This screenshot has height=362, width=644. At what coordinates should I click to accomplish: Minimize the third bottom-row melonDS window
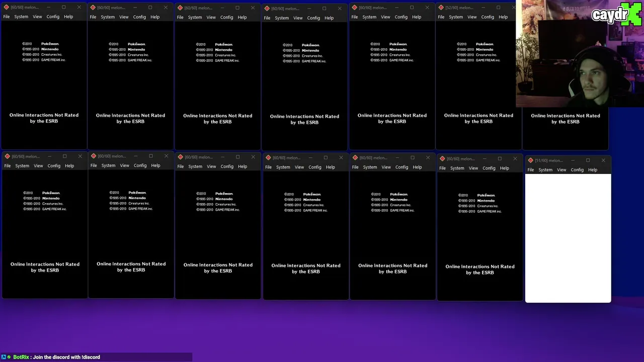[222, 157]
